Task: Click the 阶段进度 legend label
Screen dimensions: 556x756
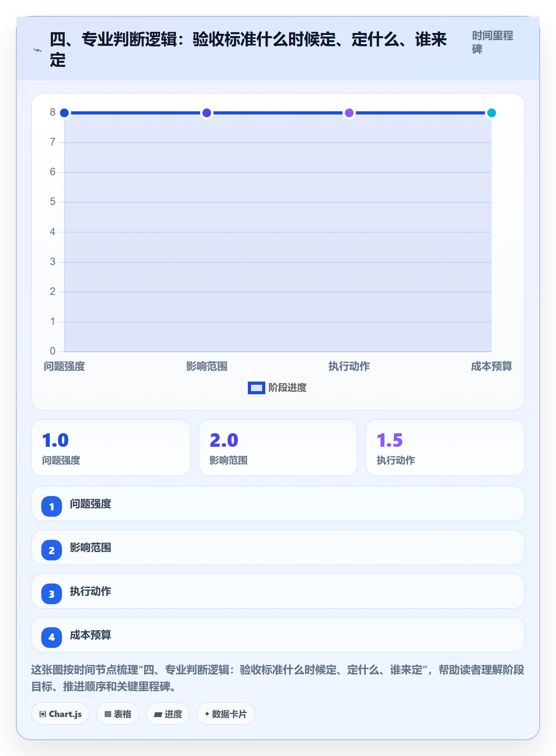Action: click(x=287, y=388)
